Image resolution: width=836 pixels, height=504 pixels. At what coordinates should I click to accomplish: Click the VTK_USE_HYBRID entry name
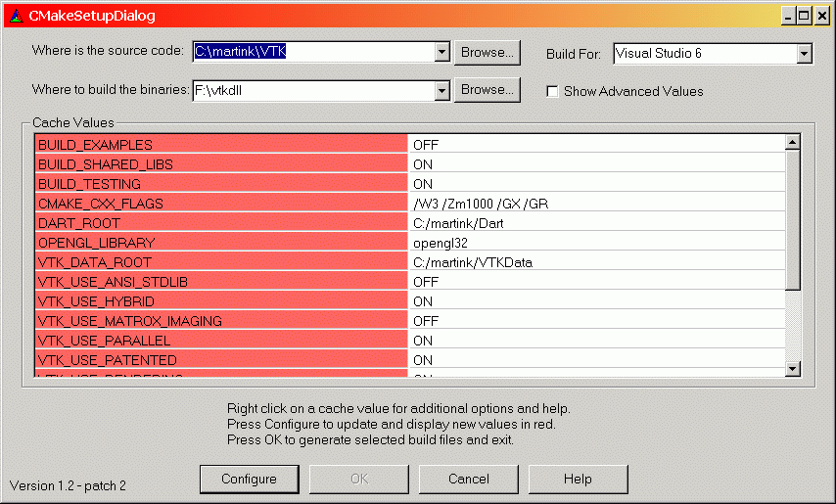click(221, 301)
